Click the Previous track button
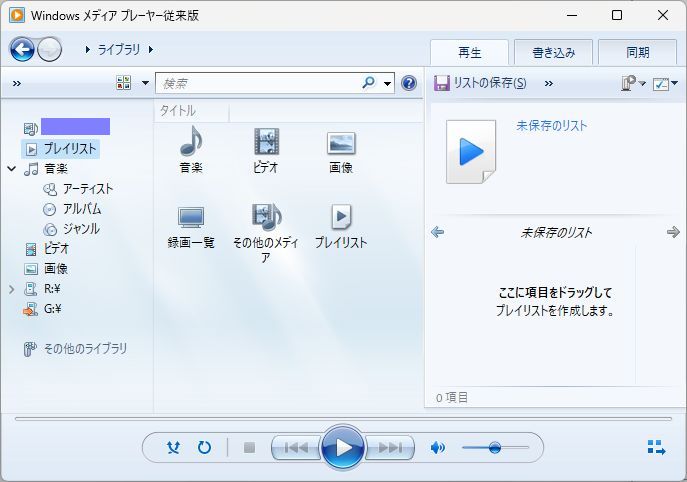The height and width of the screenshot is (482, 687). 296,447
